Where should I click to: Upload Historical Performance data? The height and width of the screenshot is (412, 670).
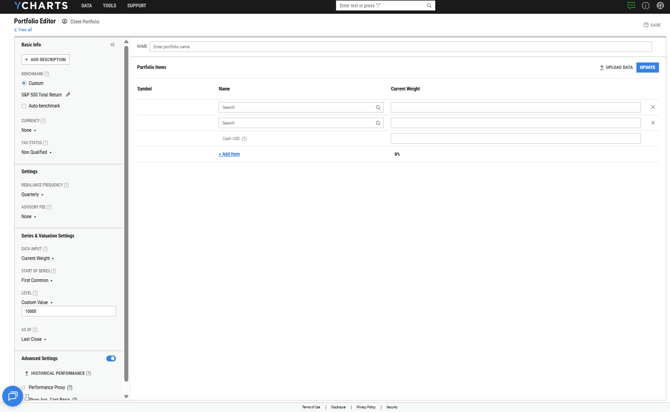(55, 373)
